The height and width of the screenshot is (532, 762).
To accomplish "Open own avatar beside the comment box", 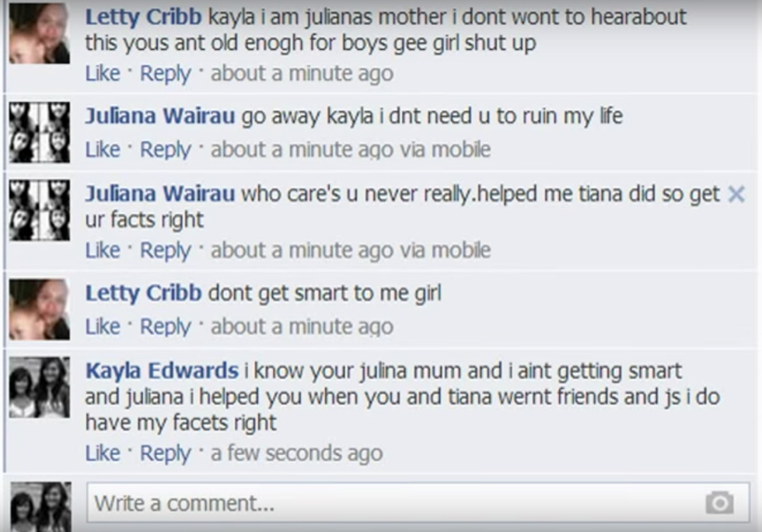I will point(40,506).
